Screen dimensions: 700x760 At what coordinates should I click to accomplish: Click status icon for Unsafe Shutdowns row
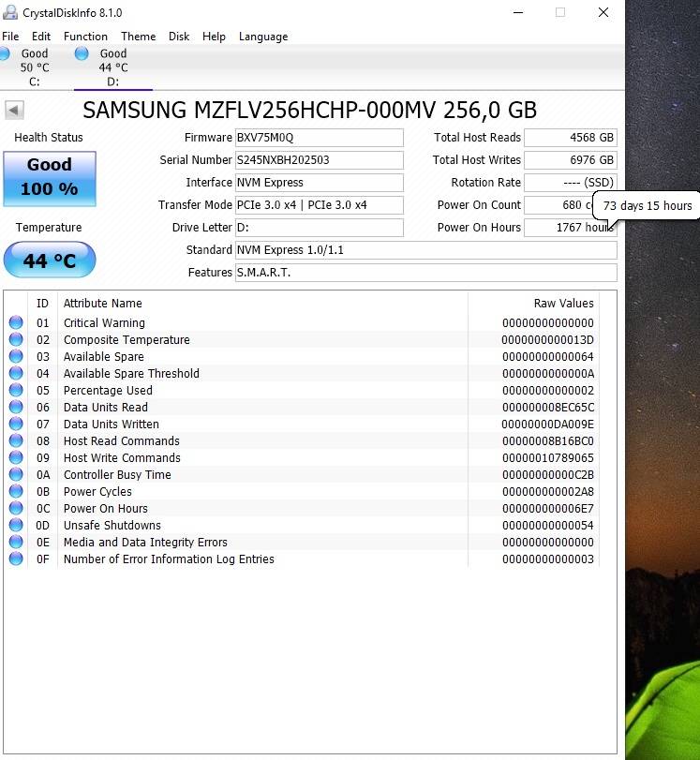(16, 525)
